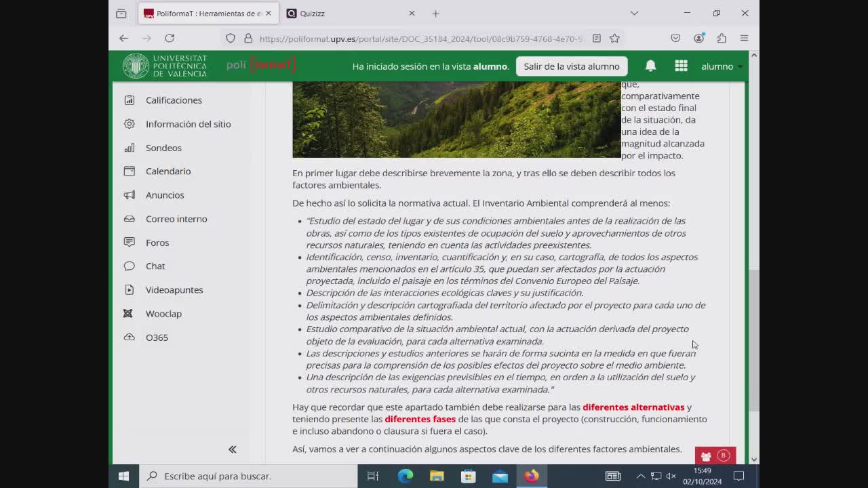Click the Universitat Politècnica de València logo
The height and width of the screenshot is (488, 868).
(165, 66)
